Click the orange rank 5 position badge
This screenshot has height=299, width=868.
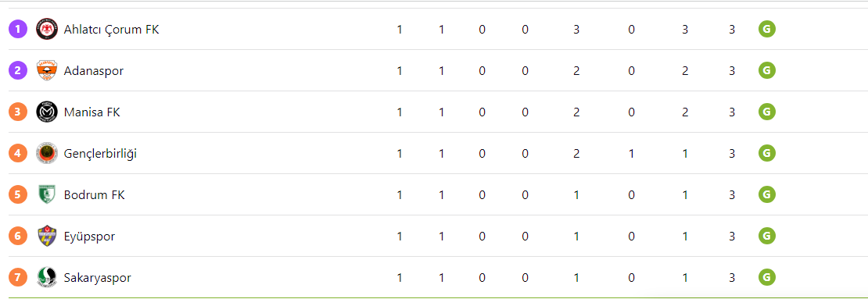coord(18,194)
